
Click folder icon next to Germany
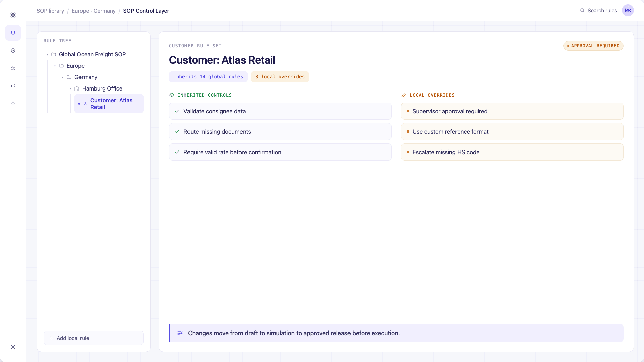69,77
